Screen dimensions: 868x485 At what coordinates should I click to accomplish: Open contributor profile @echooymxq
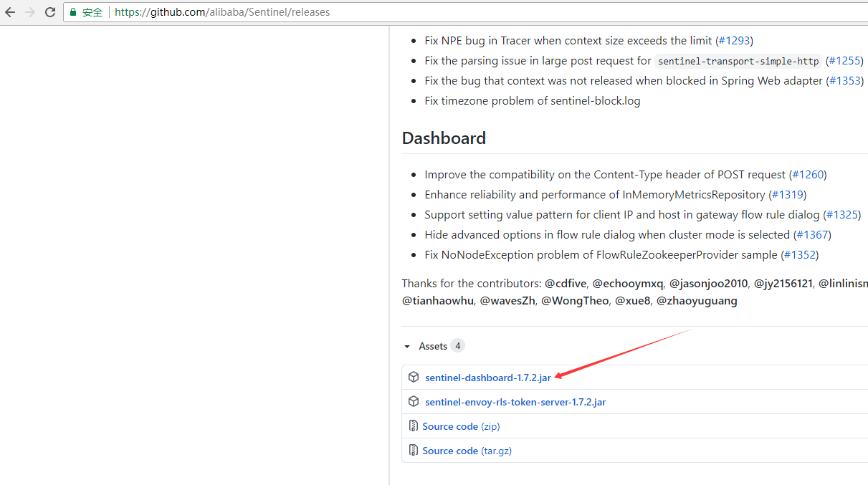pyautogui.click(x=628, y=284)
